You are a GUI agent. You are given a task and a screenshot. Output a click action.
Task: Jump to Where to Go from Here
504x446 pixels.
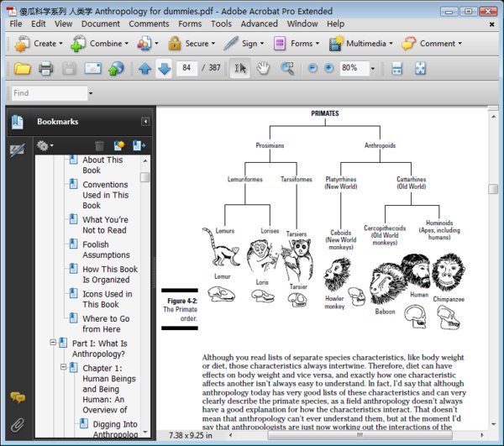[x=106, y=324]
